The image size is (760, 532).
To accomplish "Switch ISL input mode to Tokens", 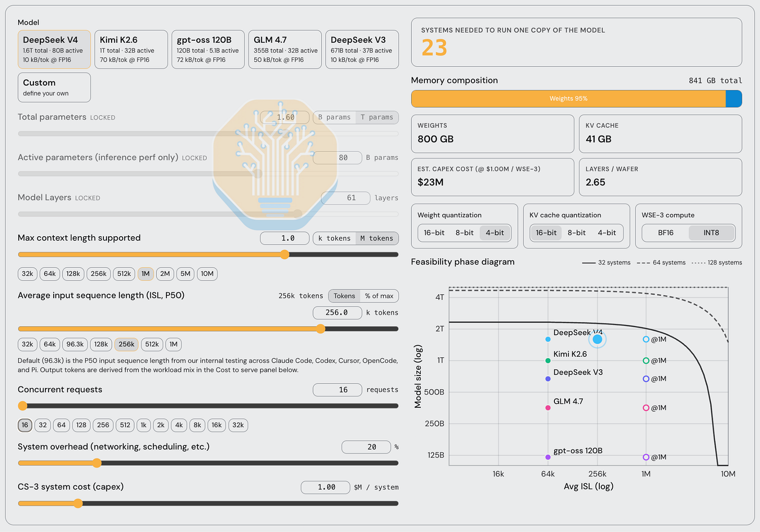I will pos(345,296).
